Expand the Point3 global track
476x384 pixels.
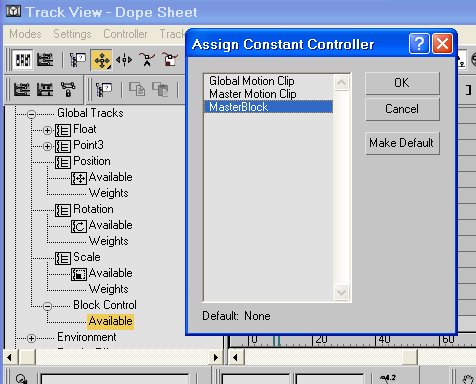click(47, 146)
